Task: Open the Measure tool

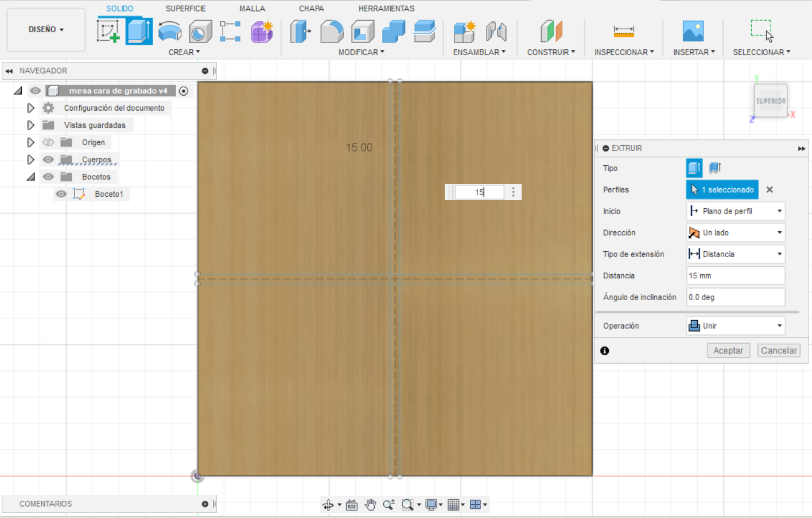Action: (x=624, y=31)
